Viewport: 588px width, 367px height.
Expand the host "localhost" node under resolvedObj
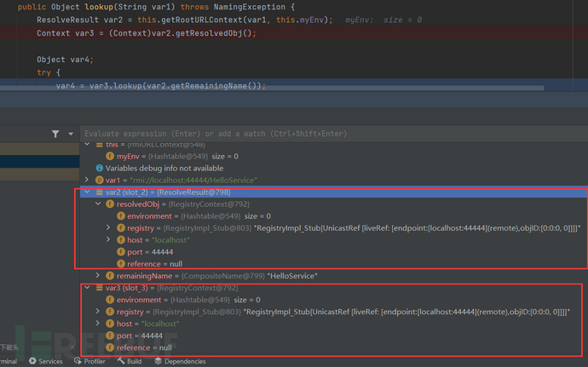click(x=108, y=240)
